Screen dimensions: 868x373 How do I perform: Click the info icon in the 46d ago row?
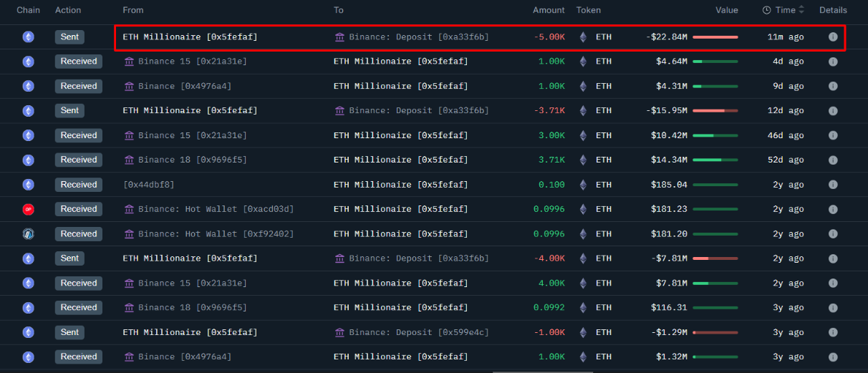point(833,135)
